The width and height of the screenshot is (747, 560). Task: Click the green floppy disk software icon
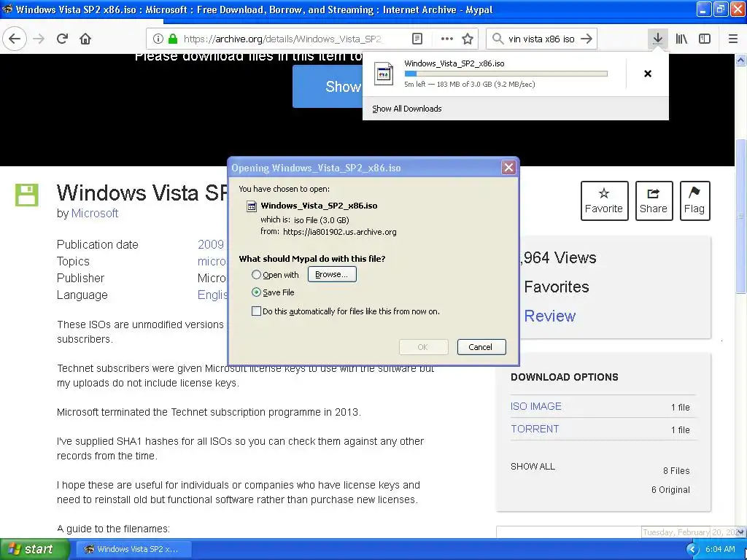(27, 195)
